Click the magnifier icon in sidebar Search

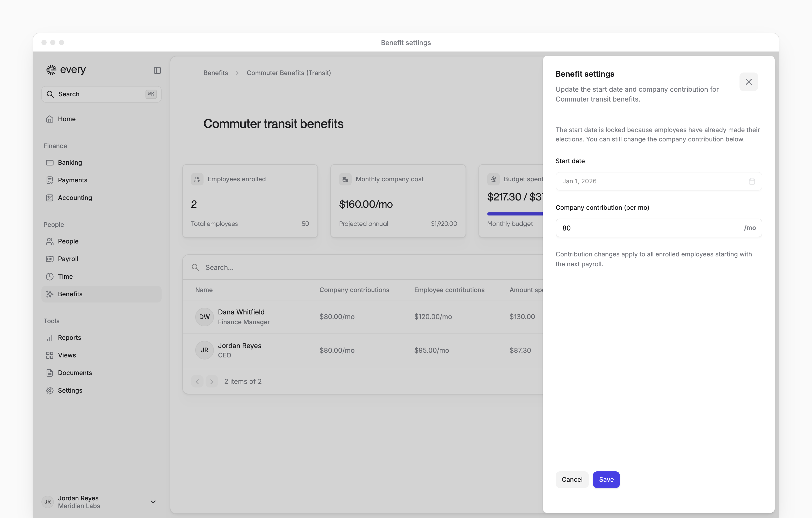click(x=50, y=94)
